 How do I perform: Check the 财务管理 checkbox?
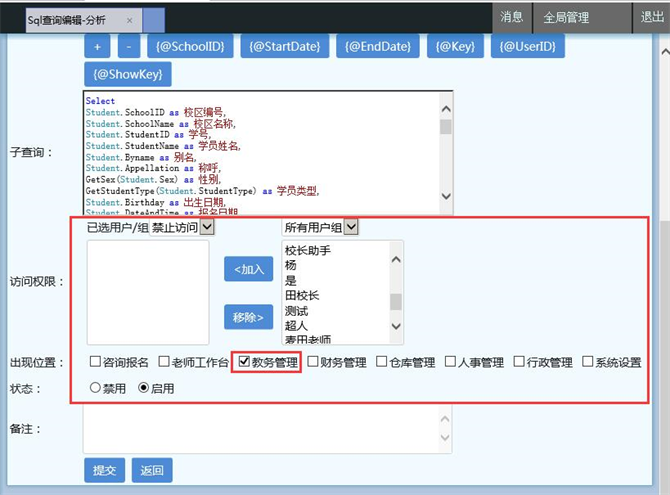coord(313,362)
